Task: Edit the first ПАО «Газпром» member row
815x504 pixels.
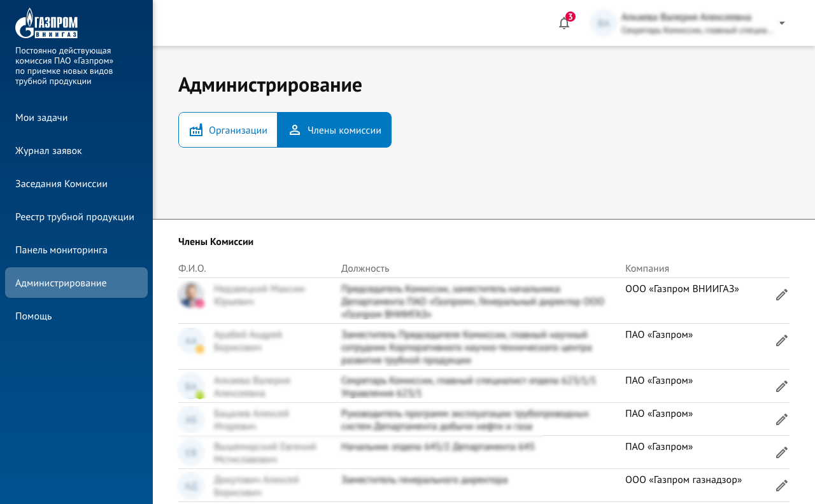Action: coord(782,340)
